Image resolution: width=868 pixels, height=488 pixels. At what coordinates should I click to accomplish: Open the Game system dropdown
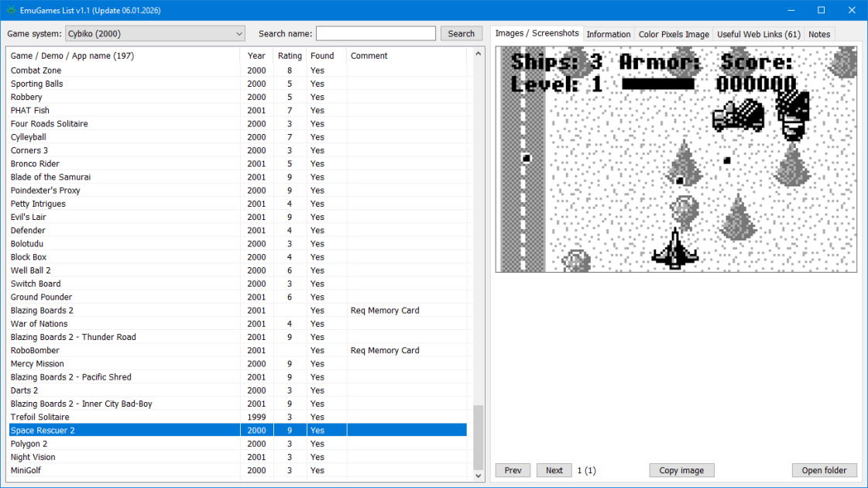[155, 34]
